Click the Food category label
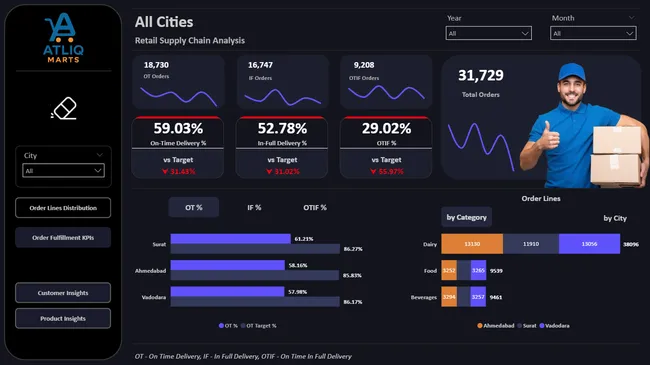 tap(430, 271)
